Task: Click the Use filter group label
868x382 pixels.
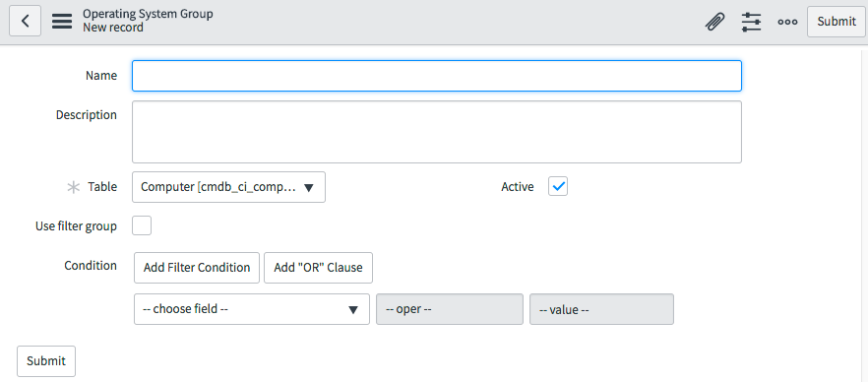Action: click(77, 226)
